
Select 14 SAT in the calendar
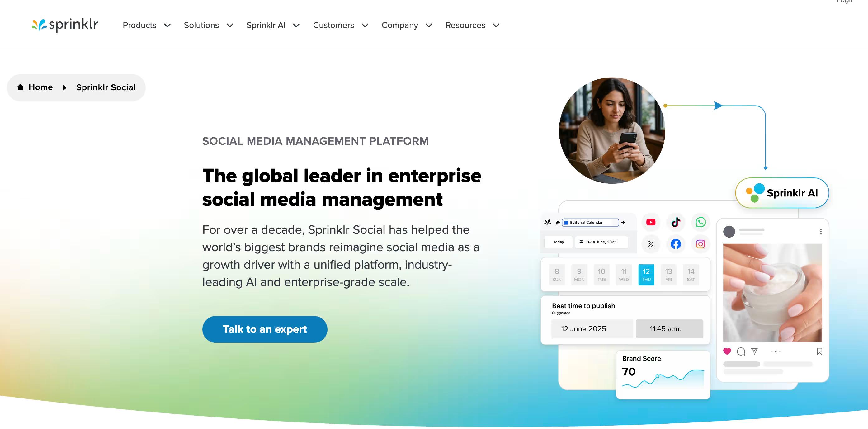tap(691, 275)
